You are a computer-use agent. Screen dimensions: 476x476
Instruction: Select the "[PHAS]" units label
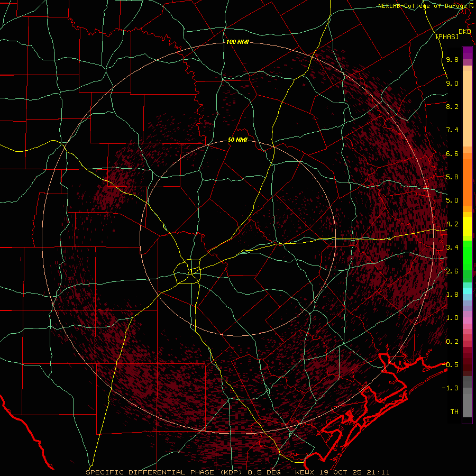(447, 36)
